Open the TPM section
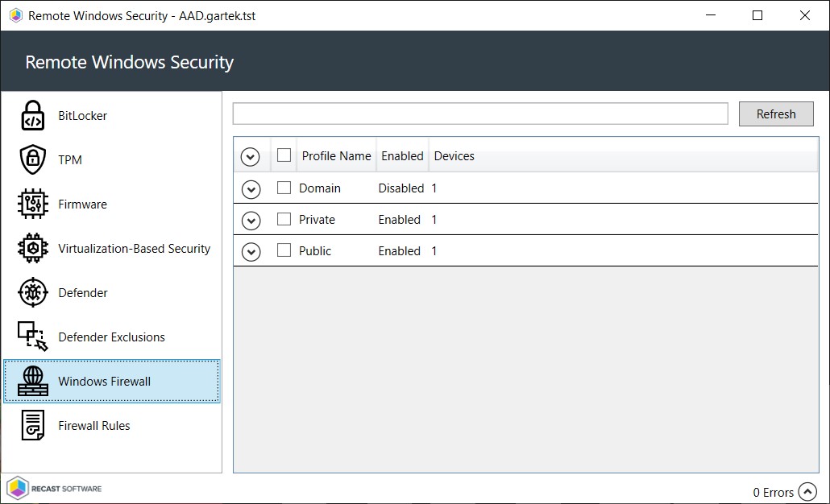This screenshot has height=504, width=830. [x=70, y=159]
